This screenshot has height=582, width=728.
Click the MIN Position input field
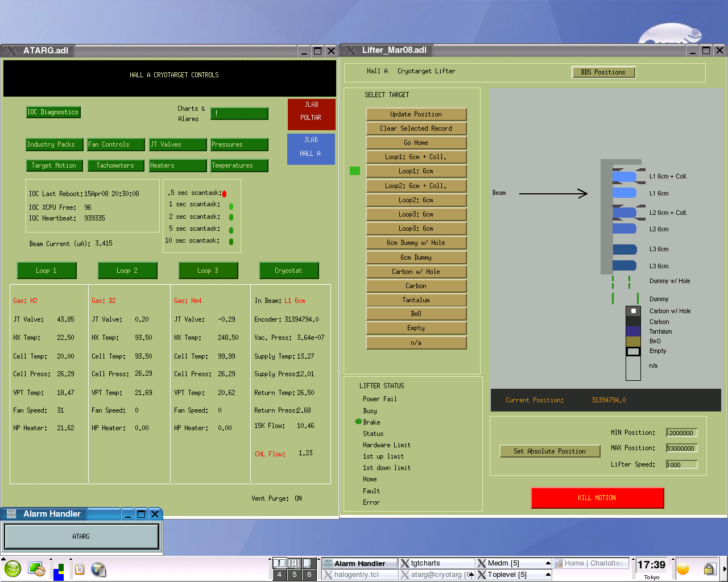pyautogui.click(x=682, y=433)
